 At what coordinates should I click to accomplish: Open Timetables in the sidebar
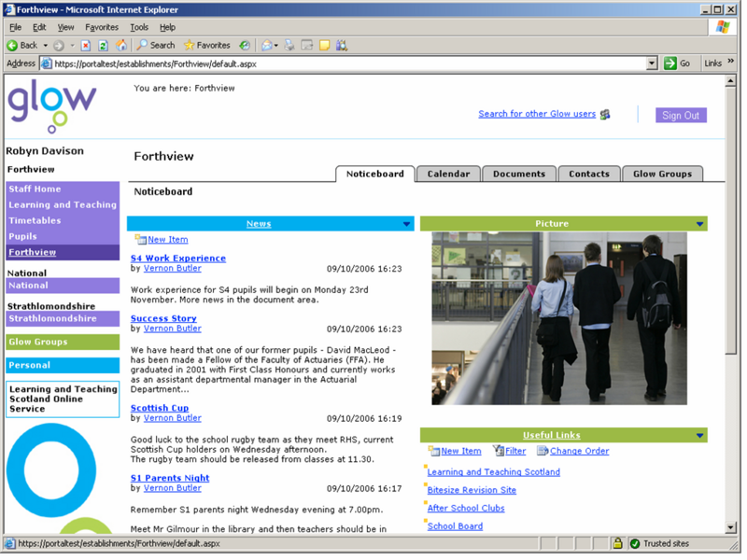(63, 220)
